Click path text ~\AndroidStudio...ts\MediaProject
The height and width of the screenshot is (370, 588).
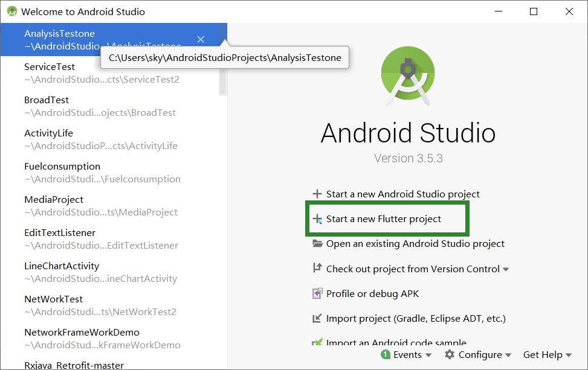tap(101, 212)
